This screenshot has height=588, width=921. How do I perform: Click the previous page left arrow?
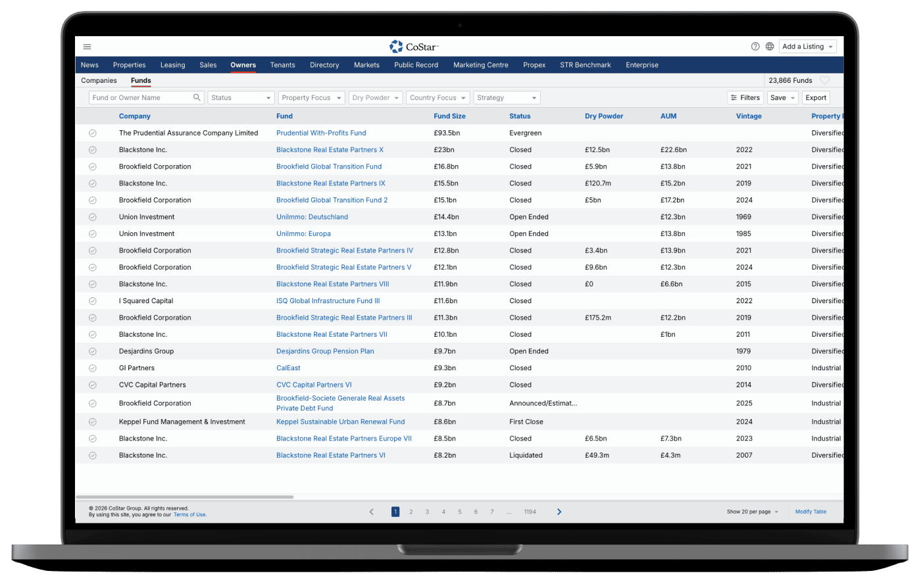point(372,512)
